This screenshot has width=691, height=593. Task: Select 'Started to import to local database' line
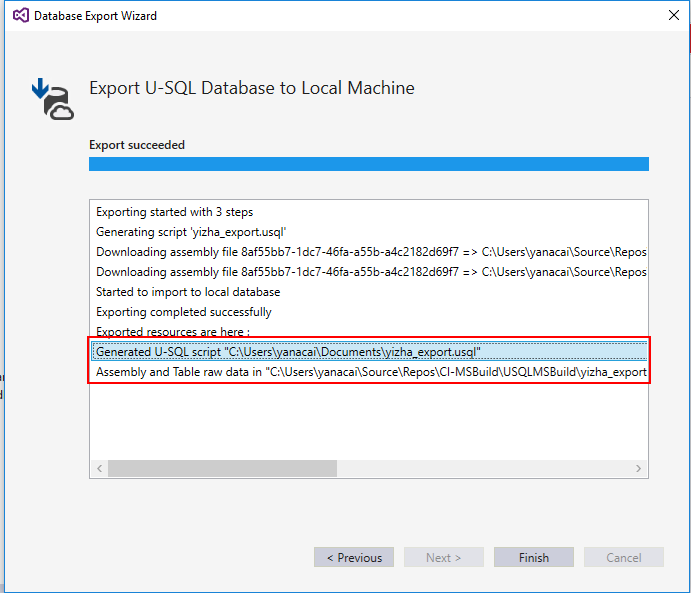tap(369, 292)
